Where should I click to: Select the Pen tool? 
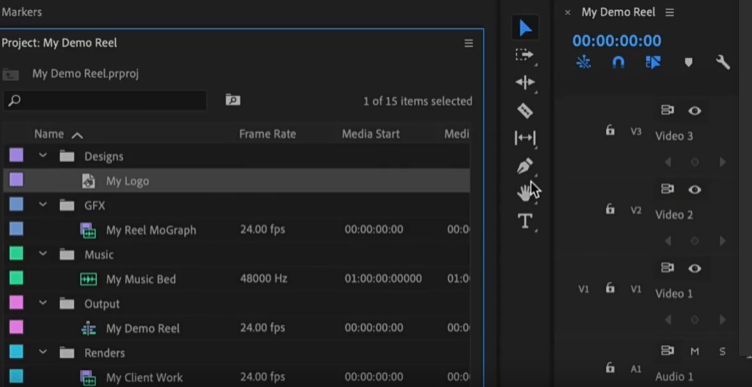pyautogui.click(x=525, y=166)
